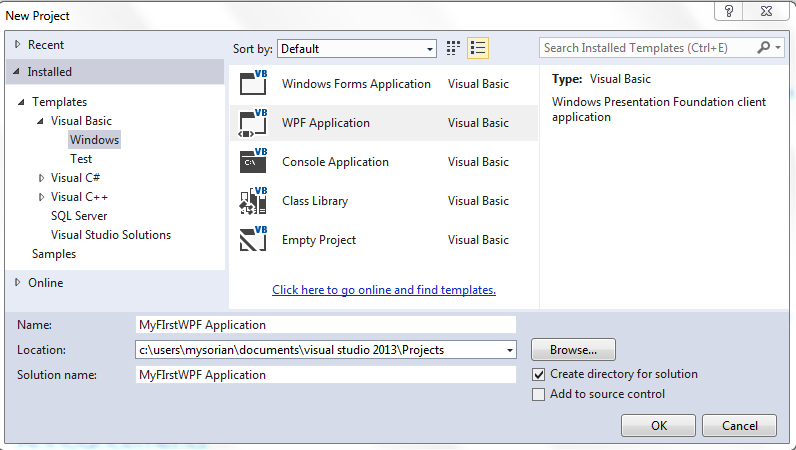The width and height of the screenshot is (796, 450).
Task: Toggle Create directory for solution checkbox
Action: (538, 374)
